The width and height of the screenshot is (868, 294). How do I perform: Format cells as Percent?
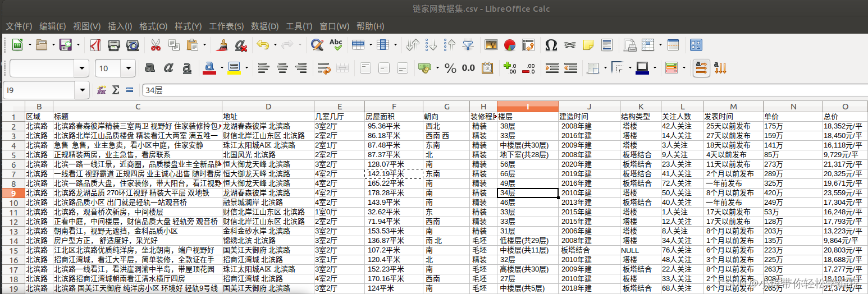[450, 68]
